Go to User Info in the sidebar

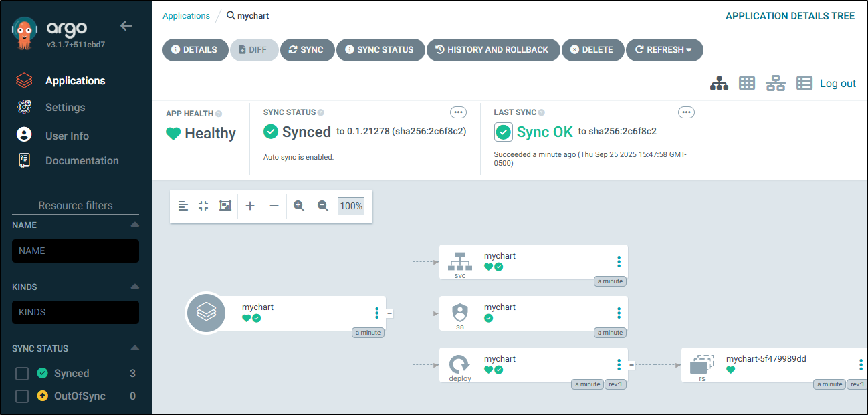67,136
